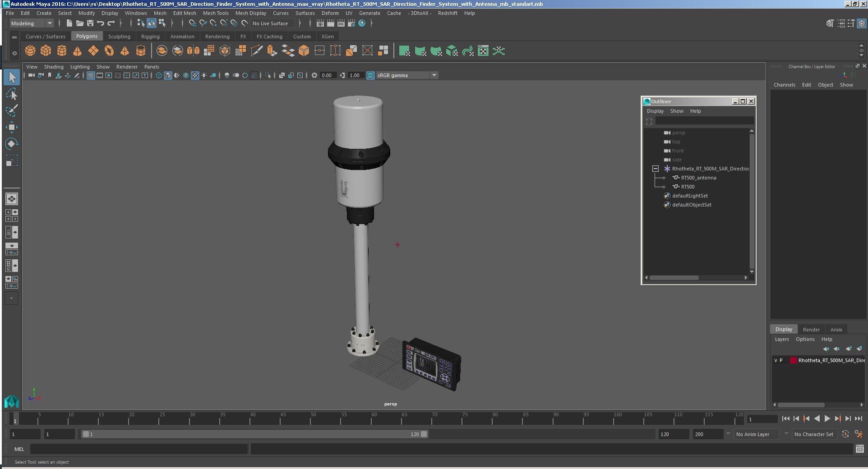Image resolution: width=868 pixels, height=469 pixels.
Task: Click the Outliner list scroll-down arrow
Action: (x=752, y=271)
